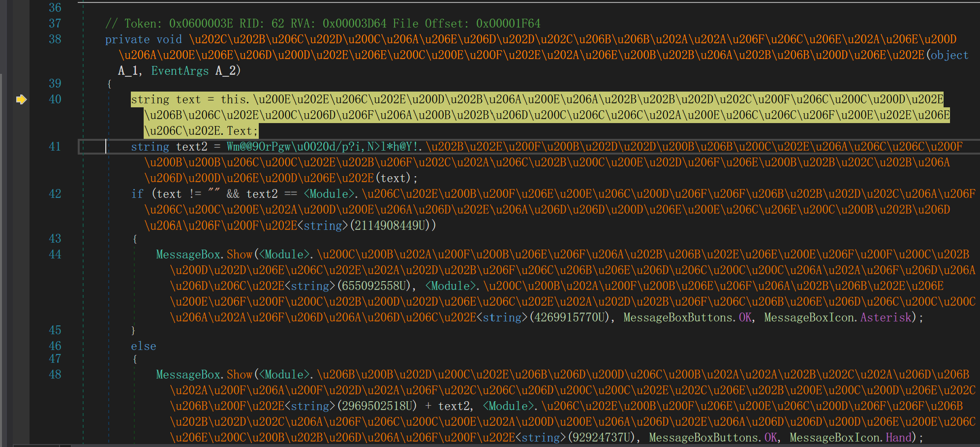
Task: Click the '(text);' argument on line 41
Action: click(397, 178)
